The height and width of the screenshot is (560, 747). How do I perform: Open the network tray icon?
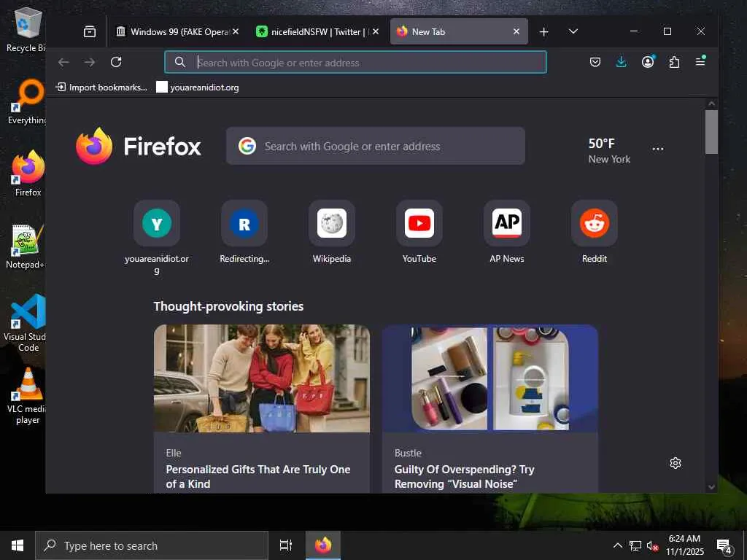[x=635, y=545]
